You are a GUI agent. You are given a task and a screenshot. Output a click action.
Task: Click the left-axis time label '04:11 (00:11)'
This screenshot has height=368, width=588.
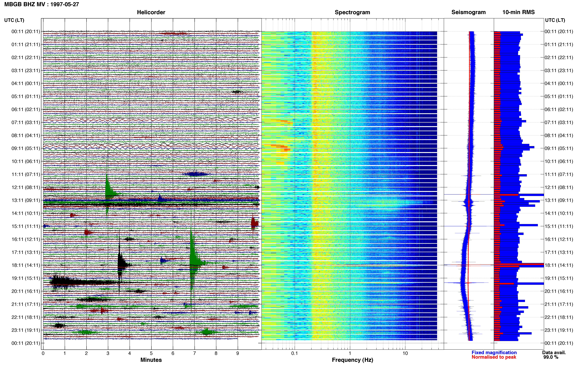[26, 83]
